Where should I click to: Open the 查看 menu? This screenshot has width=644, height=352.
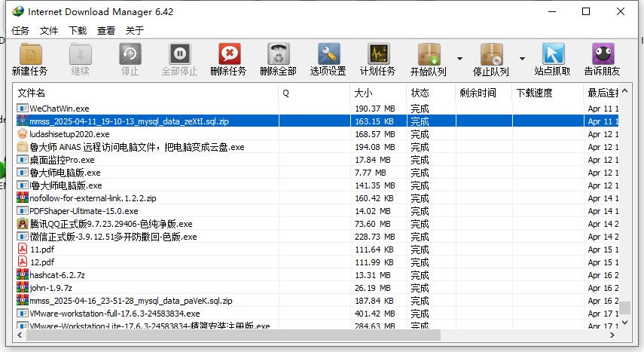106,30
